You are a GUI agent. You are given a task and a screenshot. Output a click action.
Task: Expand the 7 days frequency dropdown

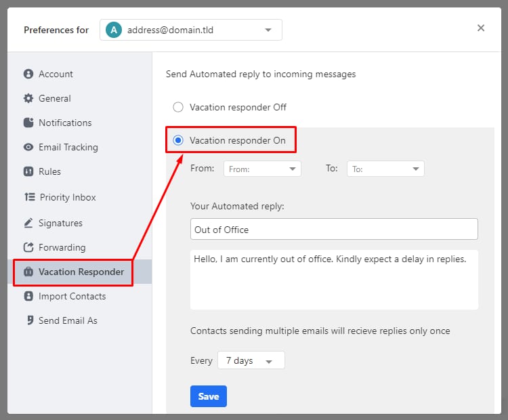click(251, 360)
